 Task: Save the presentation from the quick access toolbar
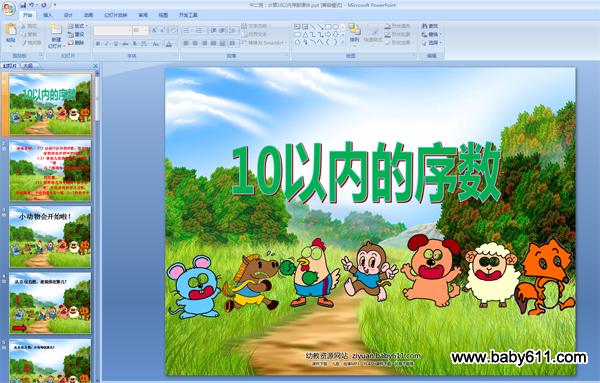tap(23, 5)
